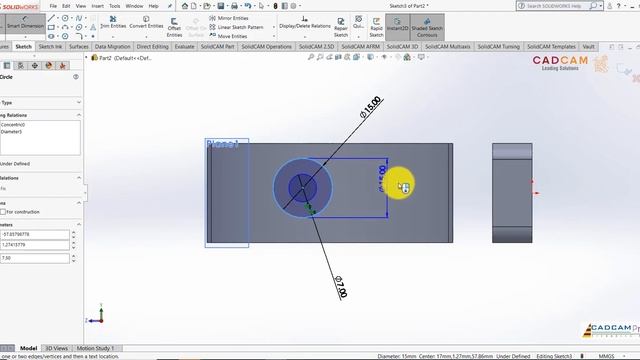Open the 3D Views bottom tab
Viewport: 640px width, 360px height.
[56, 348]
